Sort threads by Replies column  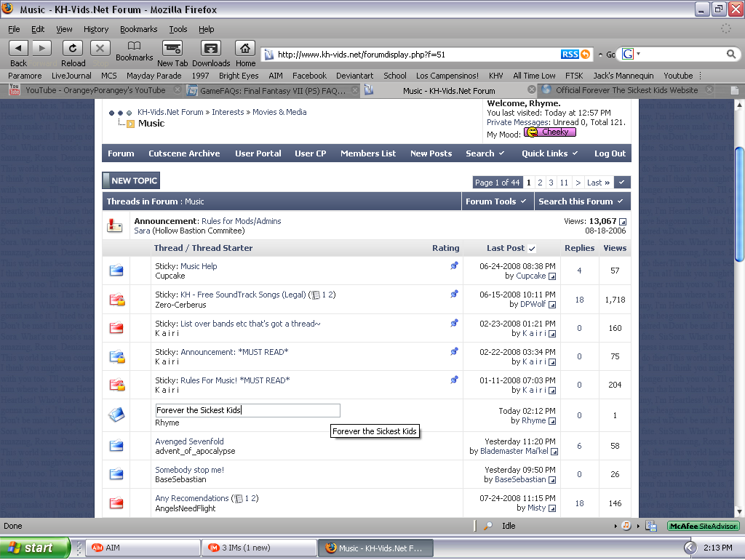pos(579,248)
